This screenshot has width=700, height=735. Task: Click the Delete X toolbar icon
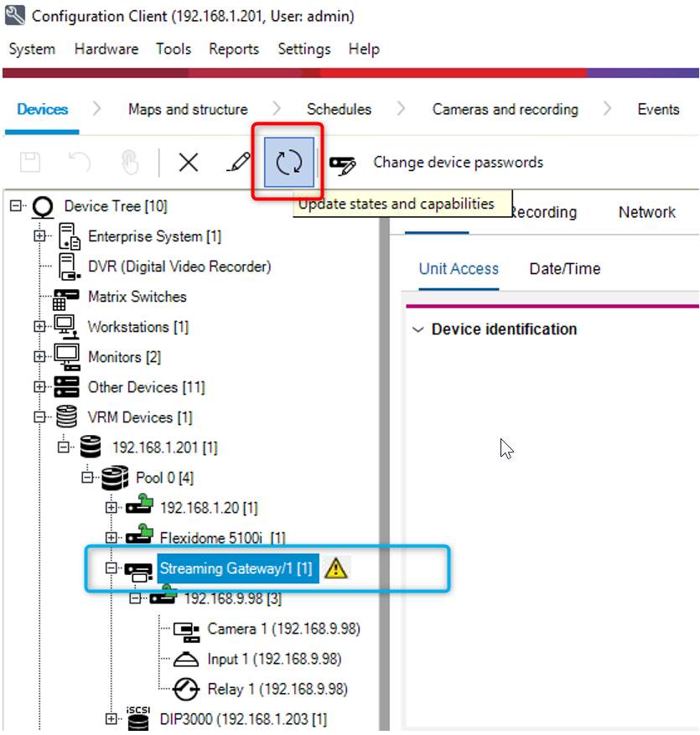point(189,163)
